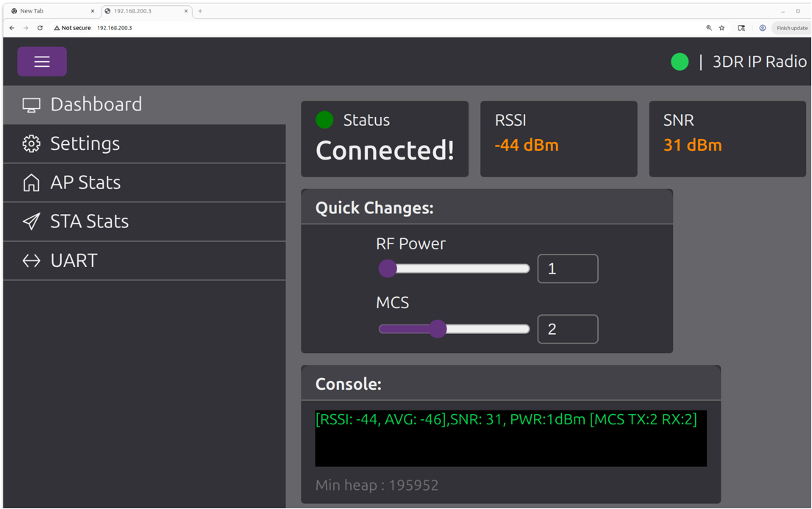The height and width of the screenshot is (509, 812).
Task: Go to the UART menu label
Action: pyautogui.click(x=74, y=260)
